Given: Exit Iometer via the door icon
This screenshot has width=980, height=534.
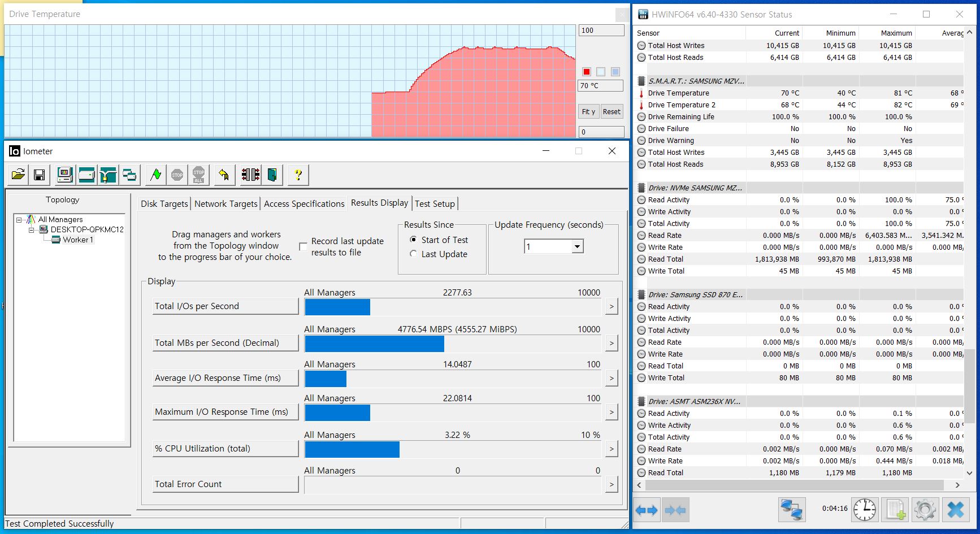Looking at the screenshot, I should [272, 175].
